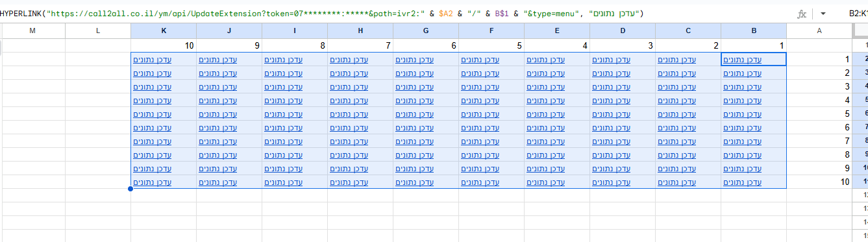Select column L header
868x242 pixels.
98,30
